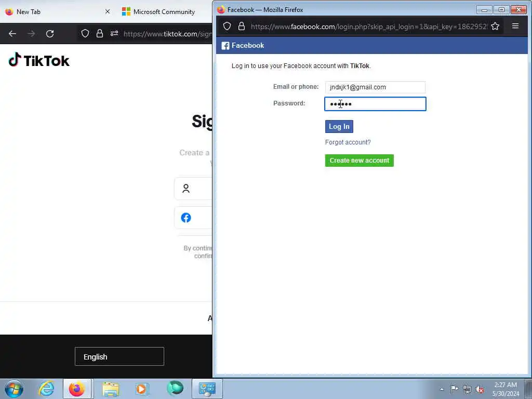
Task: Click the Log In button
Action: 339,127
